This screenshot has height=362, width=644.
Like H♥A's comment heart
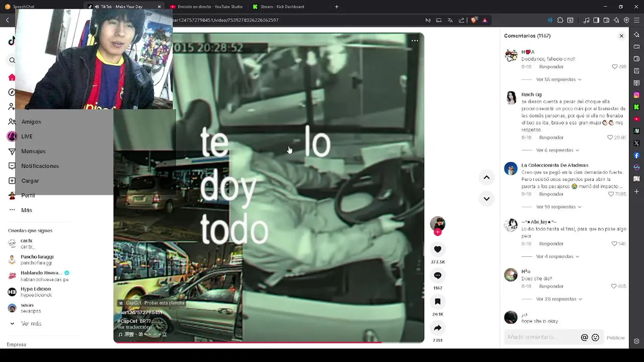tap(614, 67)
